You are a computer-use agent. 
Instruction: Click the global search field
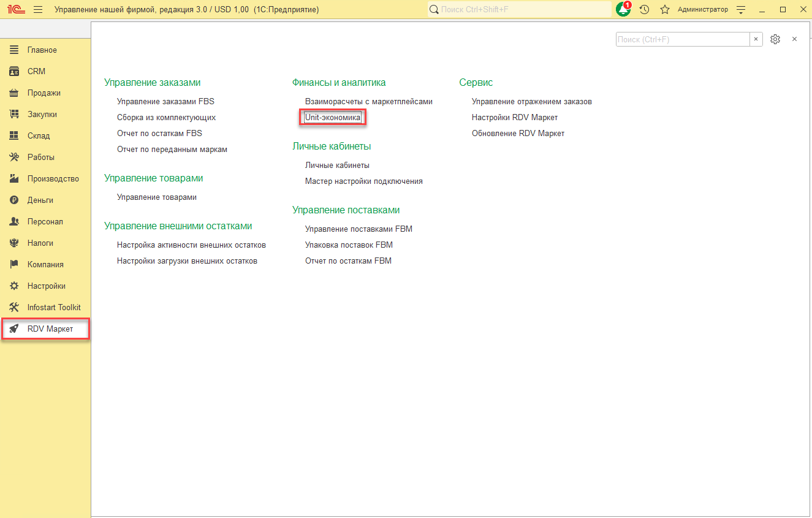tap(520, 10)
